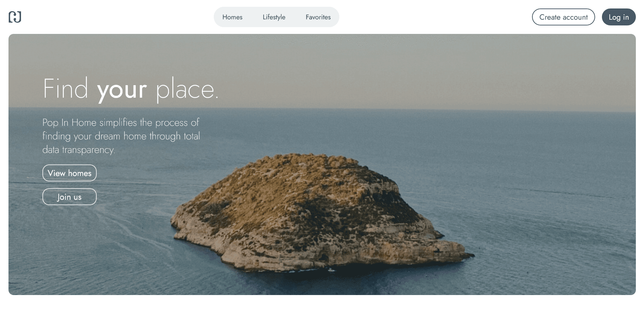The height and width of the screenshot is (313, 644).
Task: Click the bold word "your" in headline
Action: point(122,90)
